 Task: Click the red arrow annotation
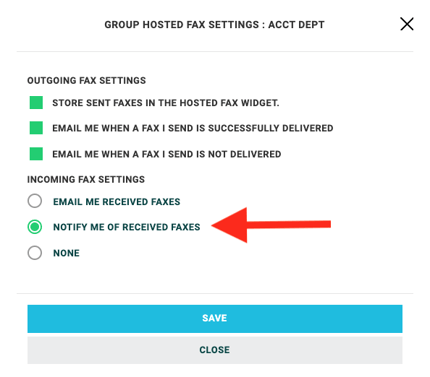pyautogui.click(x=271, y=225)
